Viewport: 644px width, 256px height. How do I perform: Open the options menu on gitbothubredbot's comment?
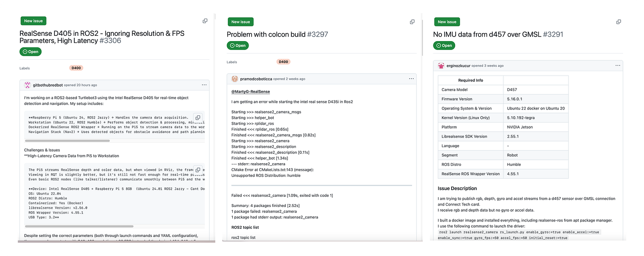204,84
